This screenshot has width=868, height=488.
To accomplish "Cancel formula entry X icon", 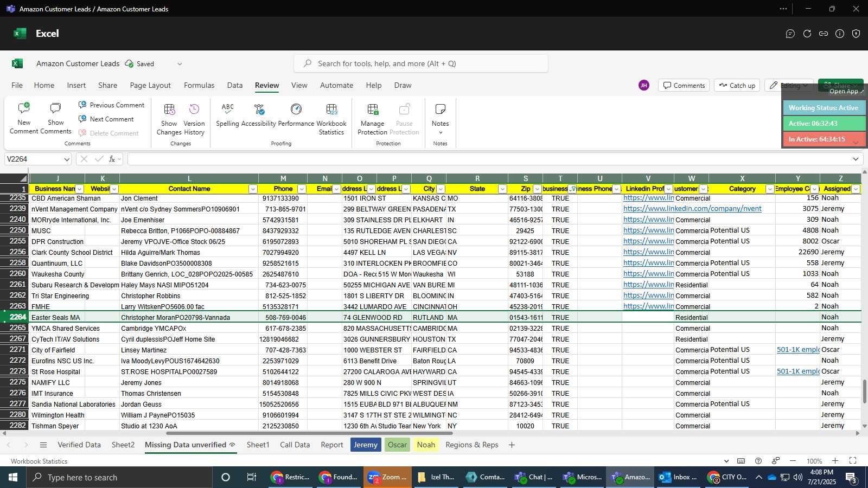I will pyautogui.click(x=84, y=159).
